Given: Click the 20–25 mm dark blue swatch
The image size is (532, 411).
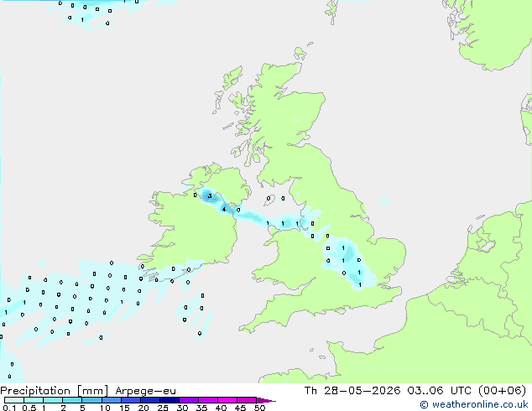Looking at the screenshot, I should pos(149,400).
